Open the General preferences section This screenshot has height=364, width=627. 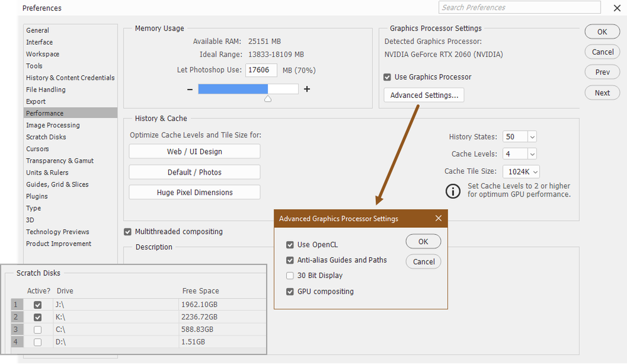point(37,30)
